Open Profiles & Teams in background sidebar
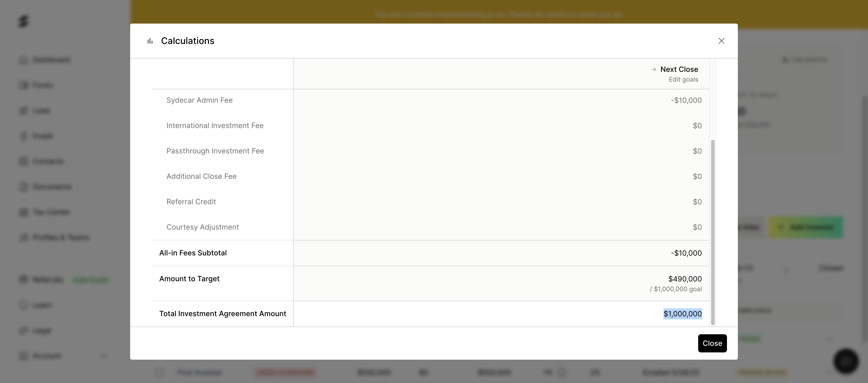The image size is (868, 383). click(x=54, y=238)
